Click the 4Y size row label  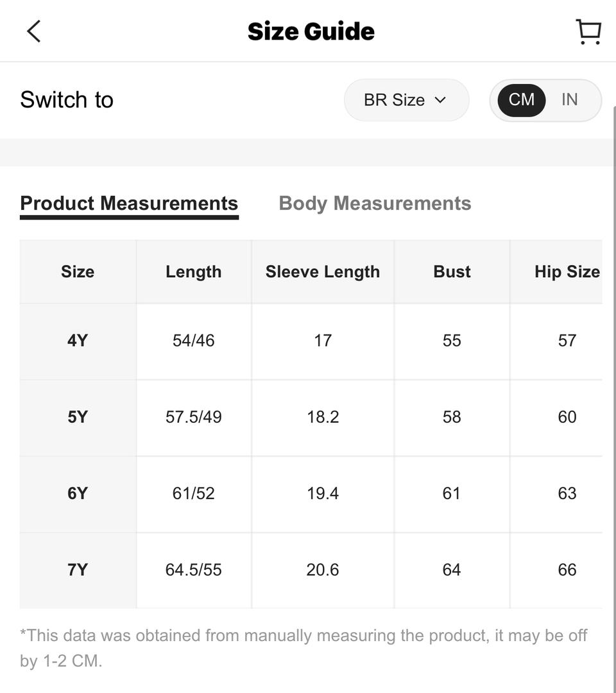tap(78, 341)
